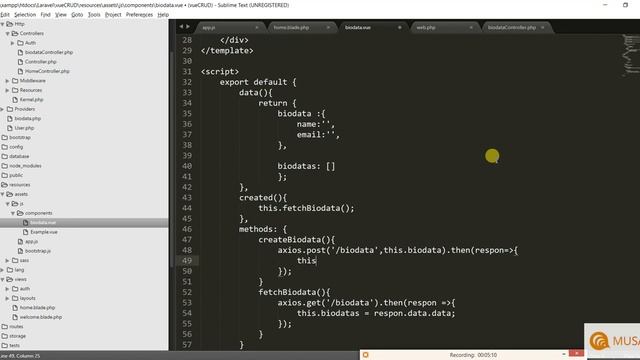
Task: Expand the Resources folder under Http
Action: (x=8, y=90)
